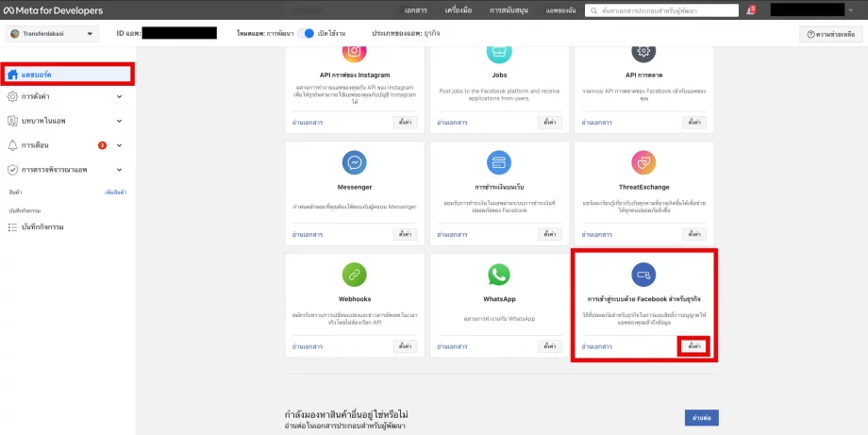Click ตั้งค่า button on ThreatExchange card

[x=694, y=234]
